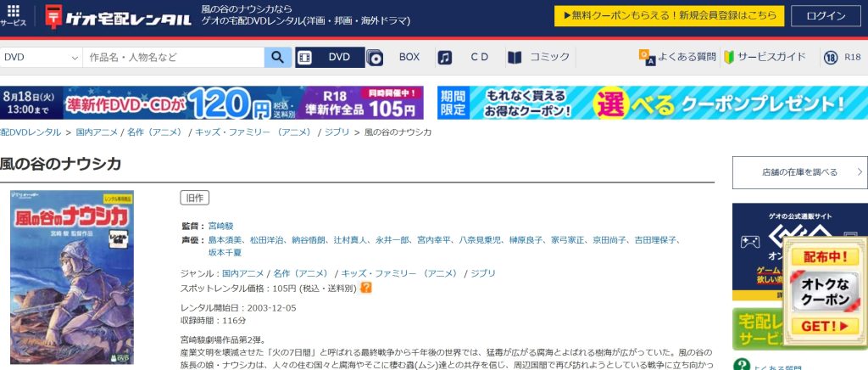This screenshot has height=370, width=868.
Task: Click the magnifier search button
Action: pos(278,57)
